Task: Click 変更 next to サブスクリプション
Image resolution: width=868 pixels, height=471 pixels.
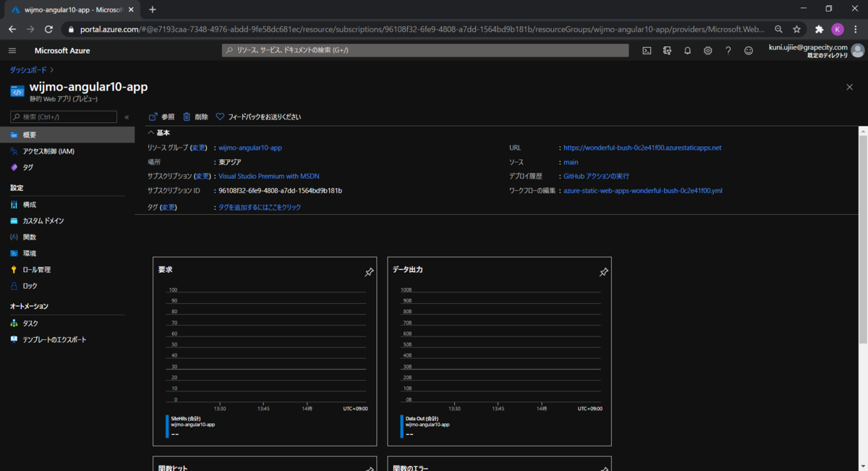Action: [x=203, y=176]
